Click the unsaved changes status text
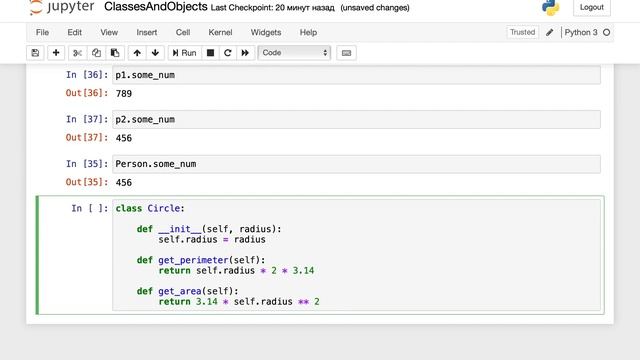Viewport: 640px width, 360px height. click(375, 8)
